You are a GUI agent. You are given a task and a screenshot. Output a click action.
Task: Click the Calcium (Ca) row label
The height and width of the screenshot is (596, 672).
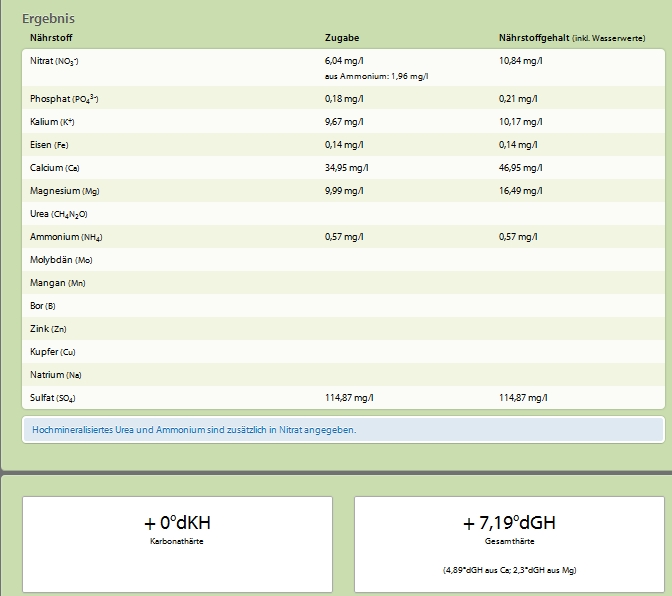54,168
